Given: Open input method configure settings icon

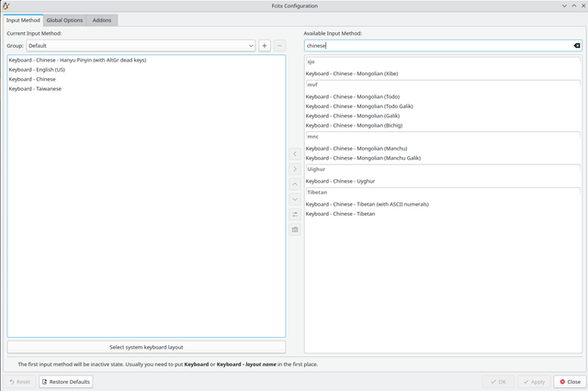Looking at the screenshot, I should point(295,214).
